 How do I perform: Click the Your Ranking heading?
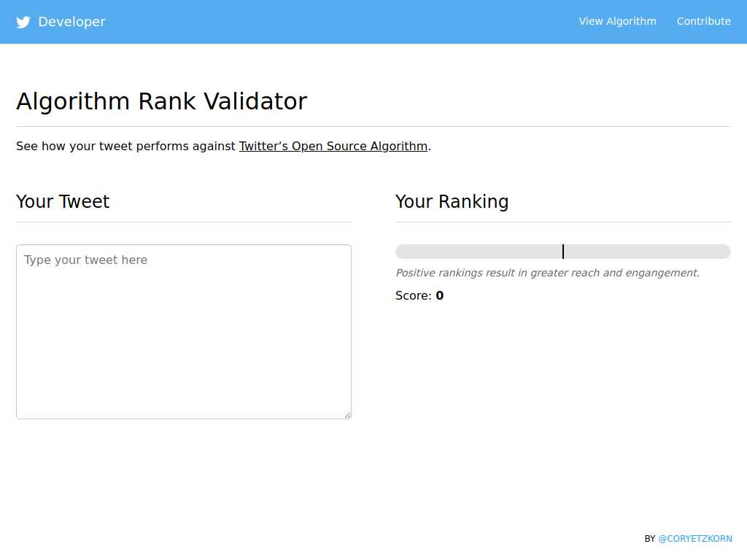click(452, 201)
